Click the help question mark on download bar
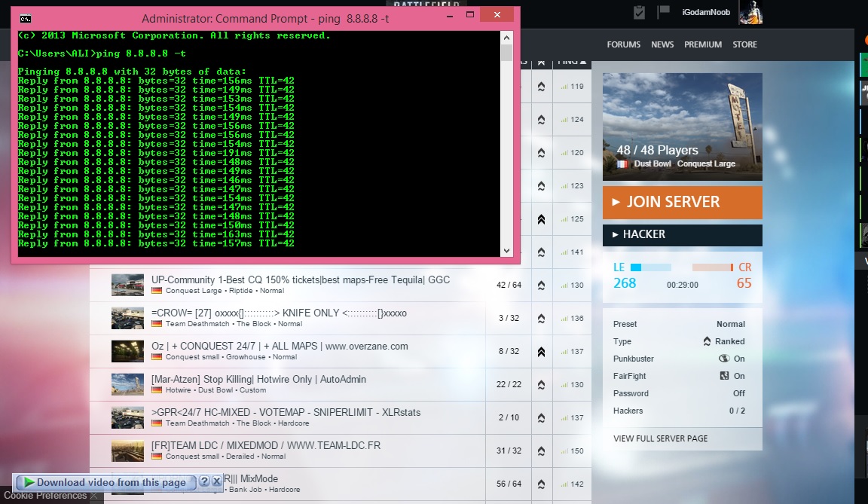 pyautogui.click(x=203, y=481)
